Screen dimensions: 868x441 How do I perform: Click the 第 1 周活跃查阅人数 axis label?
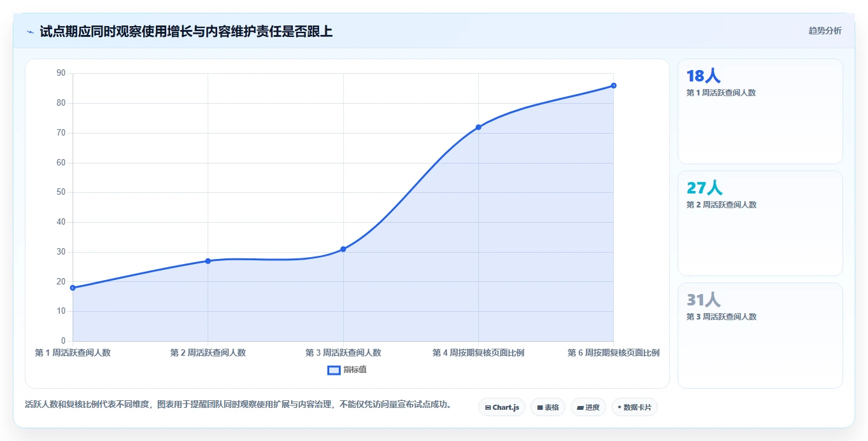(x=73, y=353)
